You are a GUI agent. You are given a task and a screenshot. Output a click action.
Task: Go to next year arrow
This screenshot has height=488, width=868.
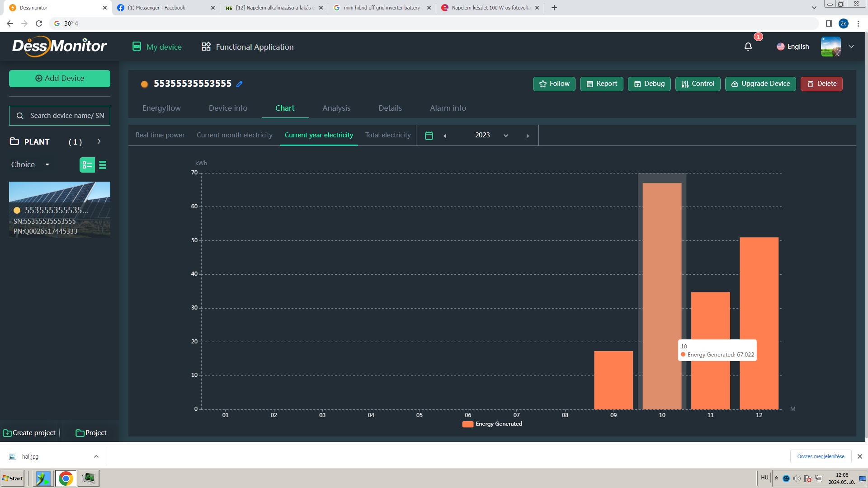tap(528, 136)
